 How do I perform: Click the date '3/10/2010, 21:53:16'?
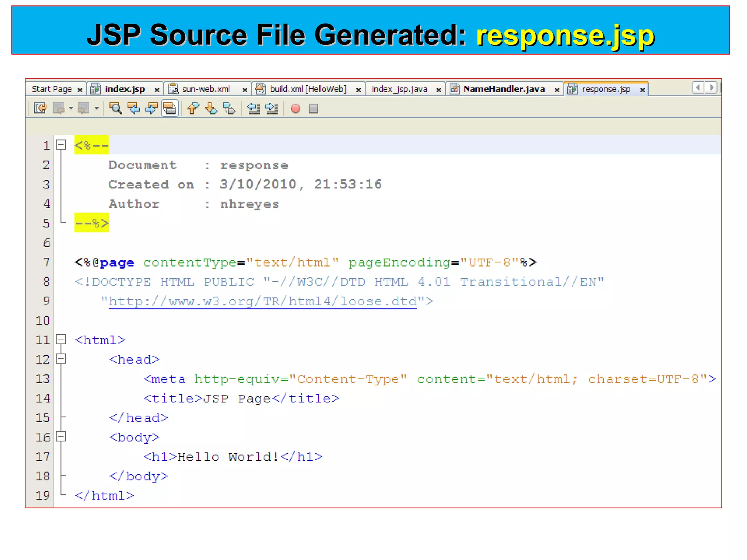click(x=301, y=184)
